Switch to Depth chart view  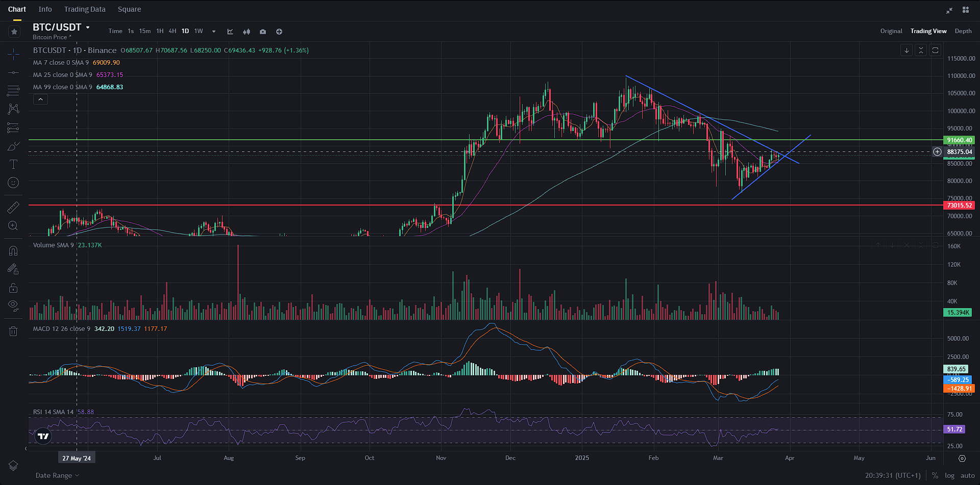coord(963,31)
